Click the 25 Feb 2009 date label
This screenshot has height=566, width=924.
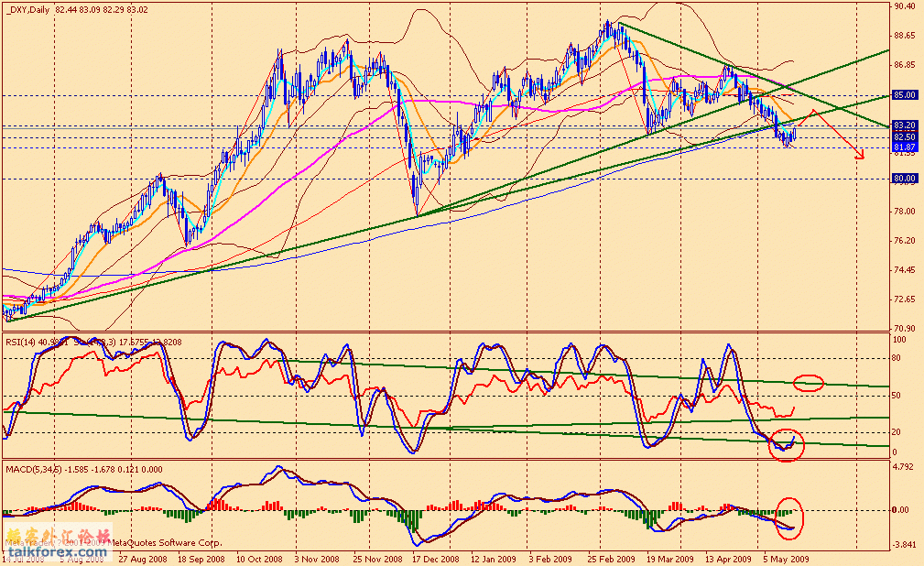coord(611,559)
